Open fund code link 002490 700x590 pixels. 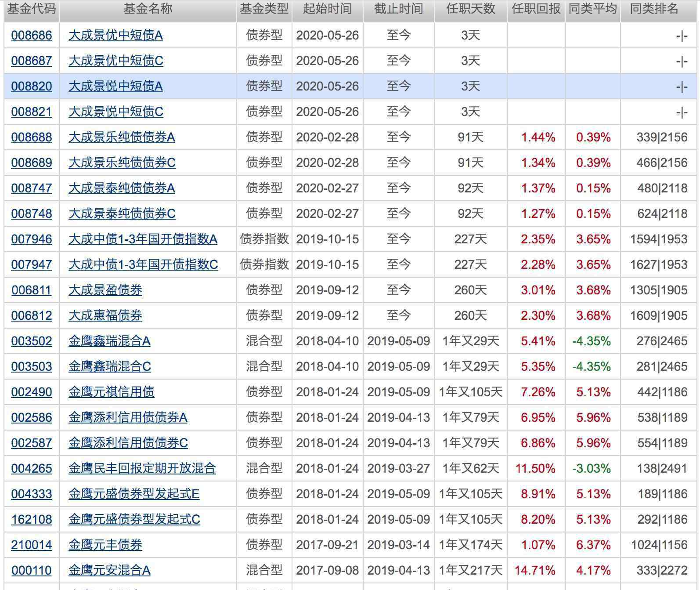click(x=32, y=392)
